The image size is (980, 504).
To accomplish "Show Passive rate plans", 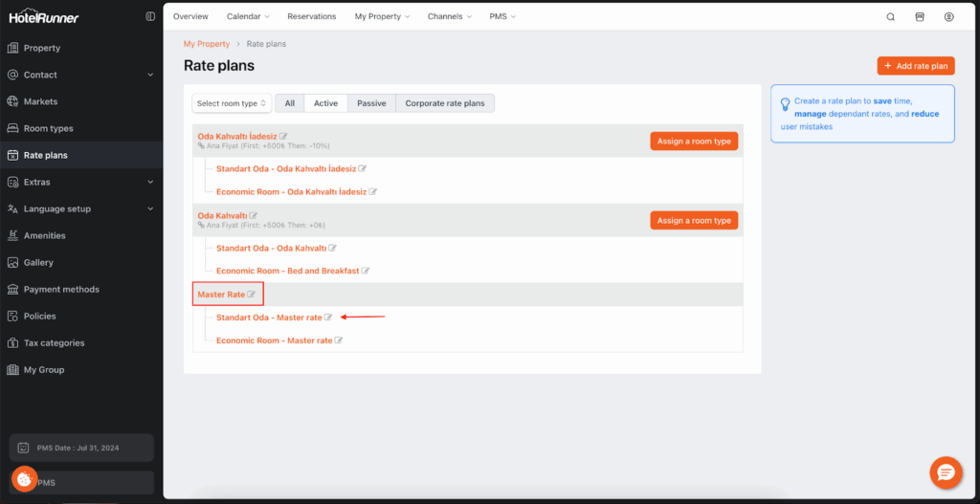I will [x=371, y=103].
